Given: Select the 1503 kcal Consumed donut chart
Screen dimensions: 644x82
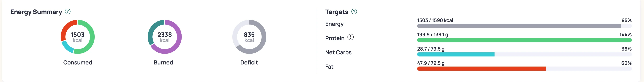Looking at the screenshot, I should [78, 37].
